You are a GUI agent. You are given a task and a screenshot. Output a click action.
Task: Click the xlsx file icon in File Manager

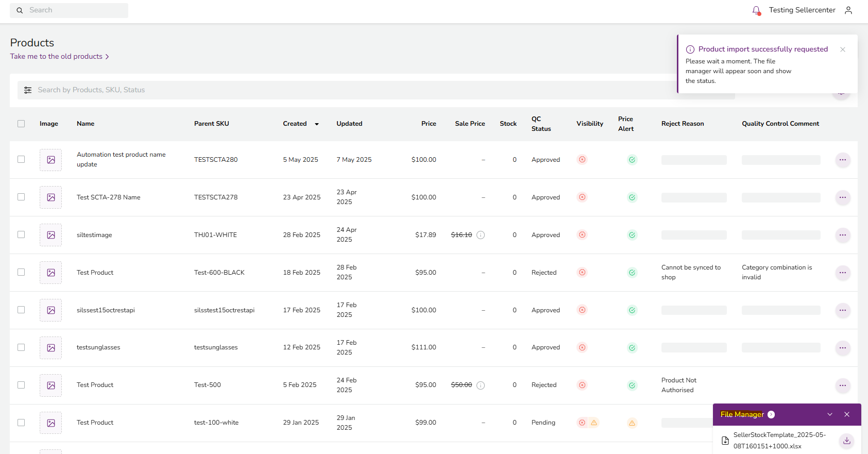pyautogui.click(x=725, y=441)
